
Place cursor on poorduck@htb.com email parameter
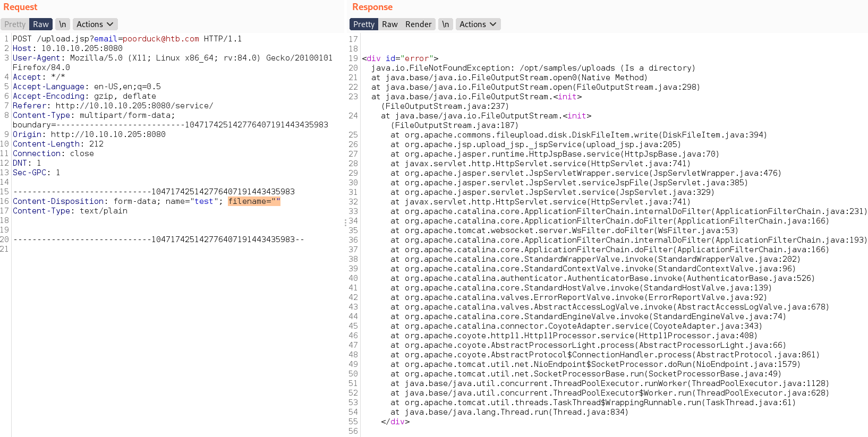pyautogui.click(x=160, y=39)
